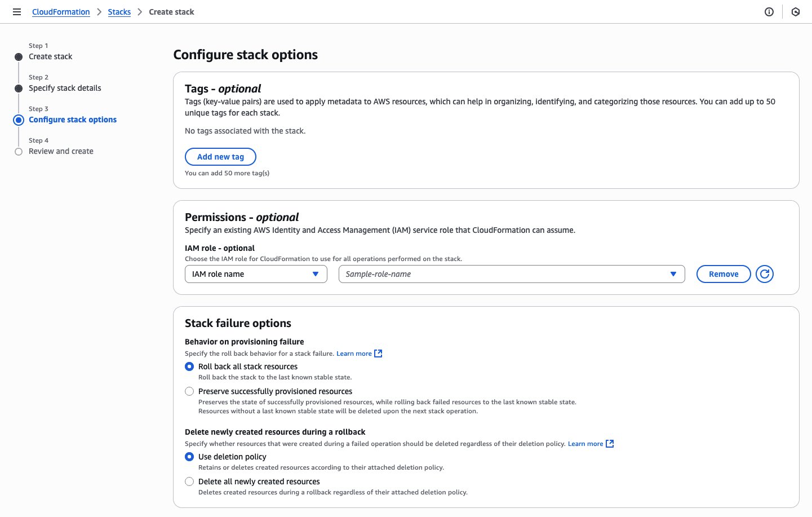Open the Stacks breadcrumb link
The image size is (812, 517).
(119, 11)
